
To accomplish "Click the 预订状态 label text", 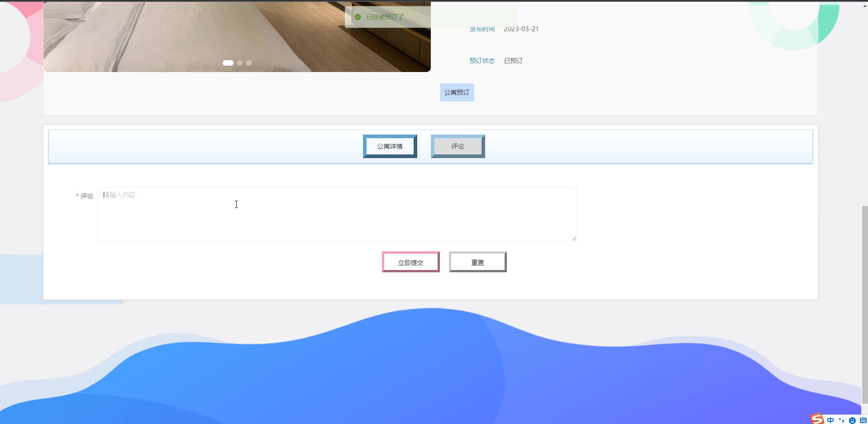I will coord(482,61).
